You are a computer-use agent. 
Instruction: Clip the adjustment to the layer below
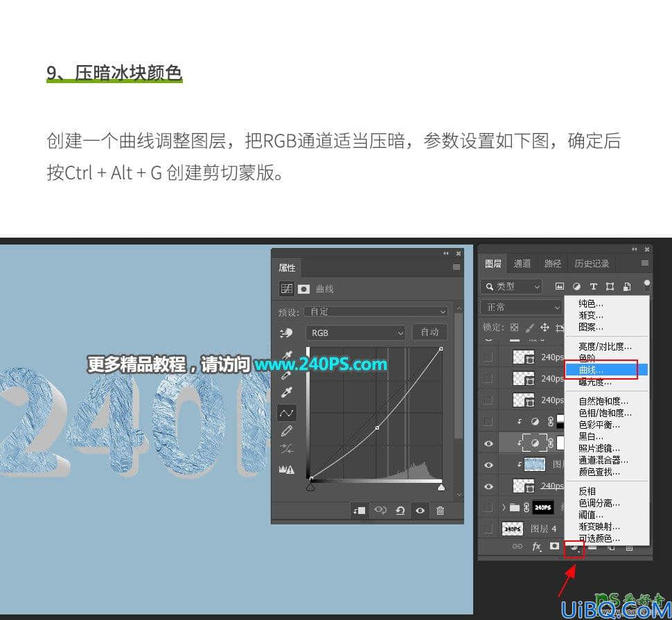(359, 511)
